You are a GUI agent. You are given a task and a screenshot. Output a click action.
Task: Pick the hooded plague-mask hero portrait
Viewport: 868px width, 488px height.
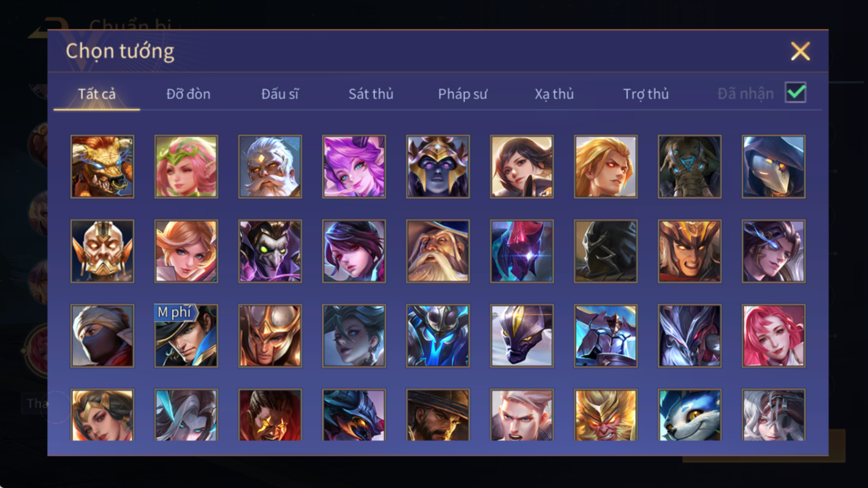click(x=773, y=167)
